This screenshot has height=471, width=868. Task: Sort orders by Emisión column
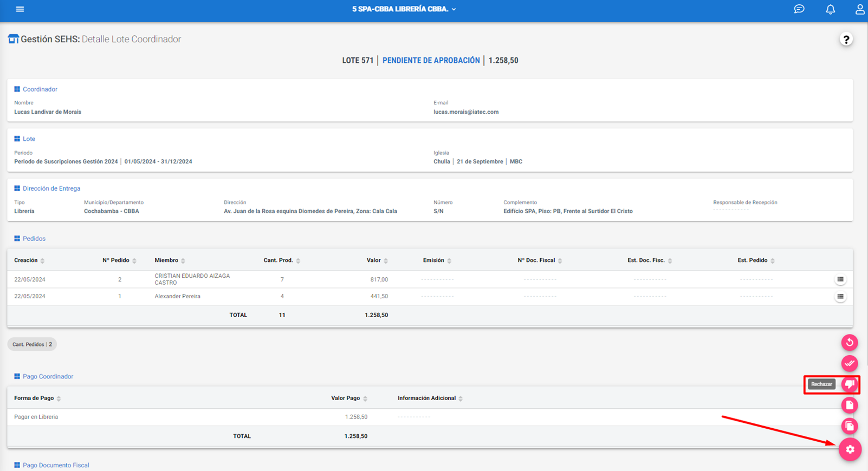tap(437, 260)
